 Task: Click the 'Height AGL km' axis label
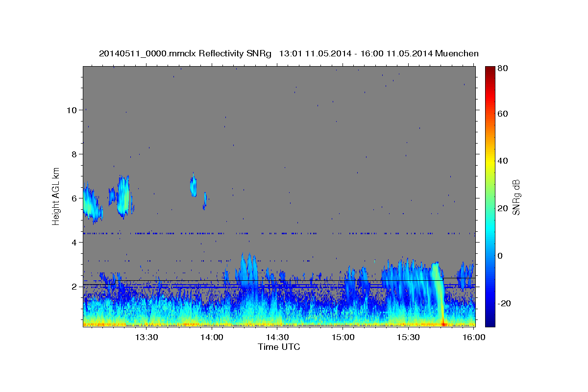coord(56,196)
